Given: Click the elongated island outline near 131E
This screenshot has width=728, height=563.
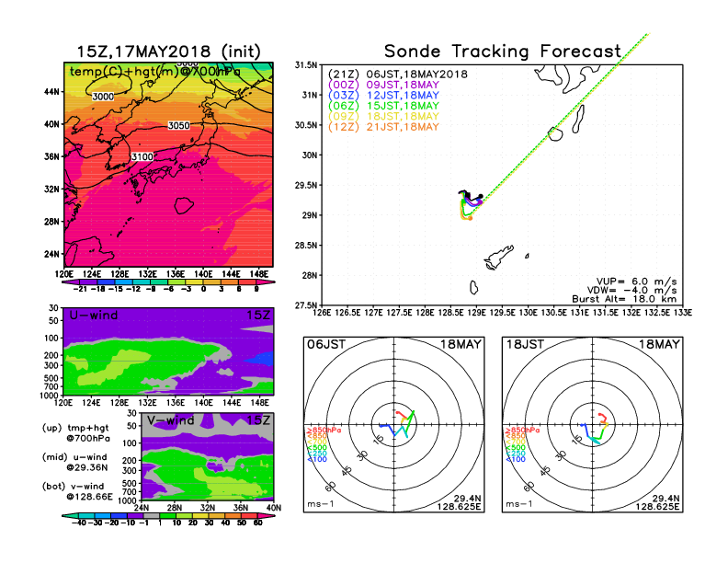Looking at the screenshot, I should click(578, 119).
